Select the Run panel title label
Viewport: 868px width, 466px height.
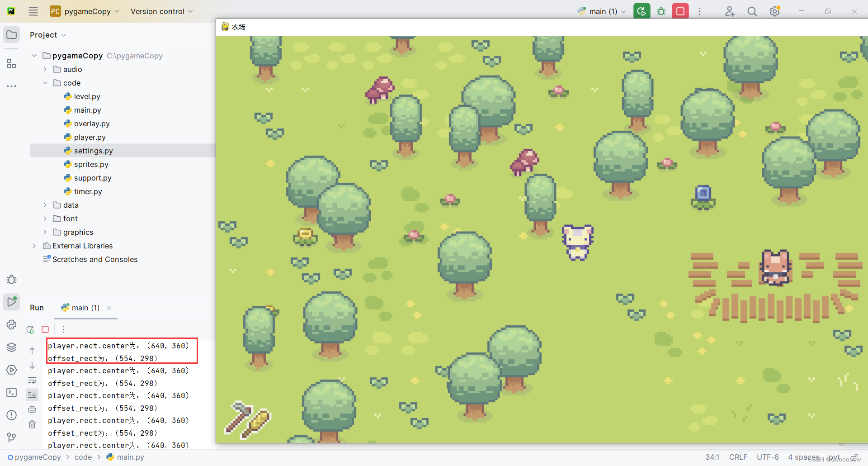[37, 308]
